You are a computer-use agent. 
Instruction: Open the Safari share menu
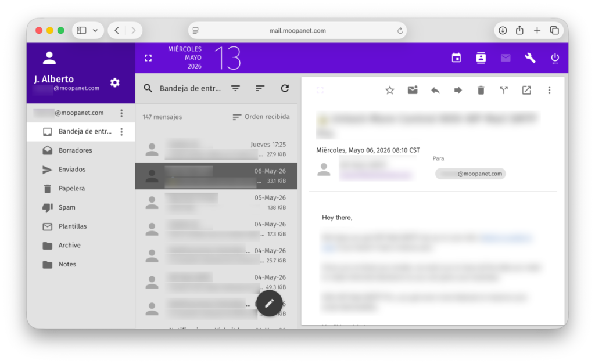click(519, 30)
